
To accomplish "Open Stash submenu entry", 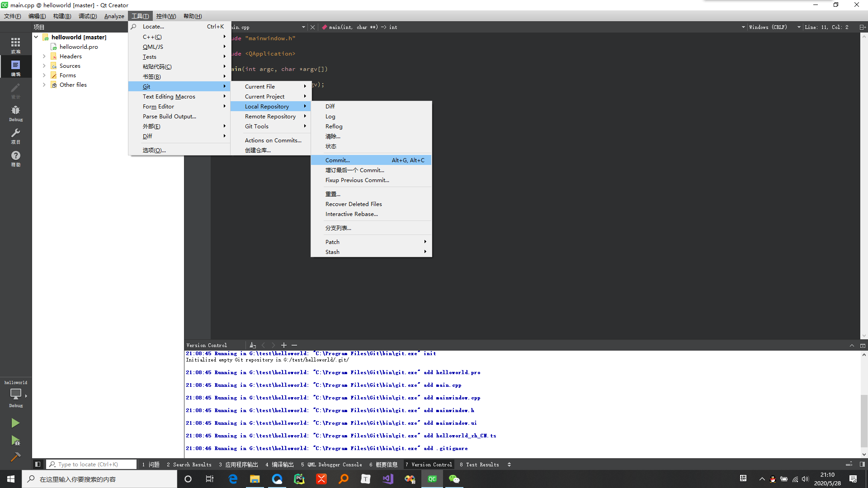I will coord(371,252).
